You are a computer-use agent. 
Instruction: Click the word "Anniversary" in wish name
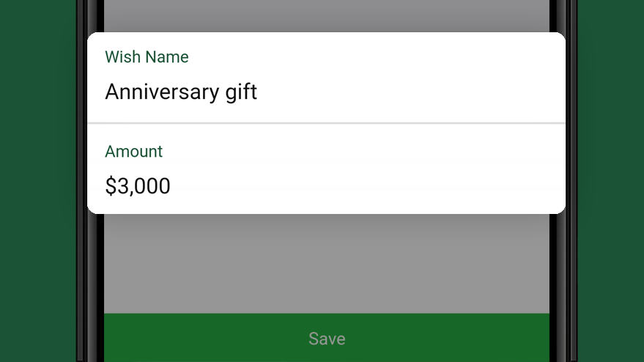coord(162,92)
